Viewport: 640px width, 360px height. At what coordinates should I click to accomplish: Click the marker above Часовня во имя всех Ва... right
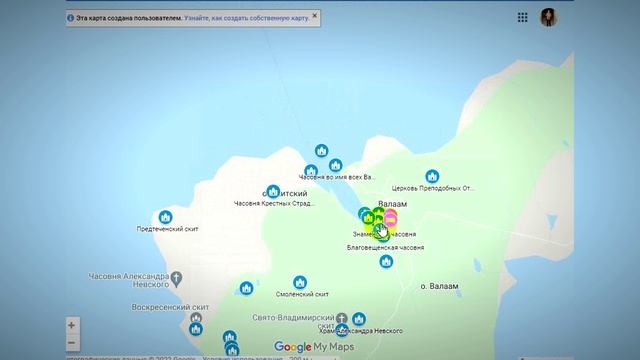[336, 165]
